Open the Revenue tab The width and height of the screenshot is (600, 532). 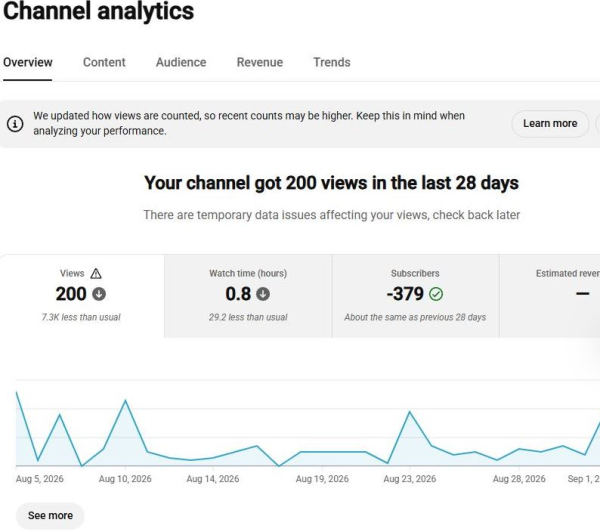(260, 62)
